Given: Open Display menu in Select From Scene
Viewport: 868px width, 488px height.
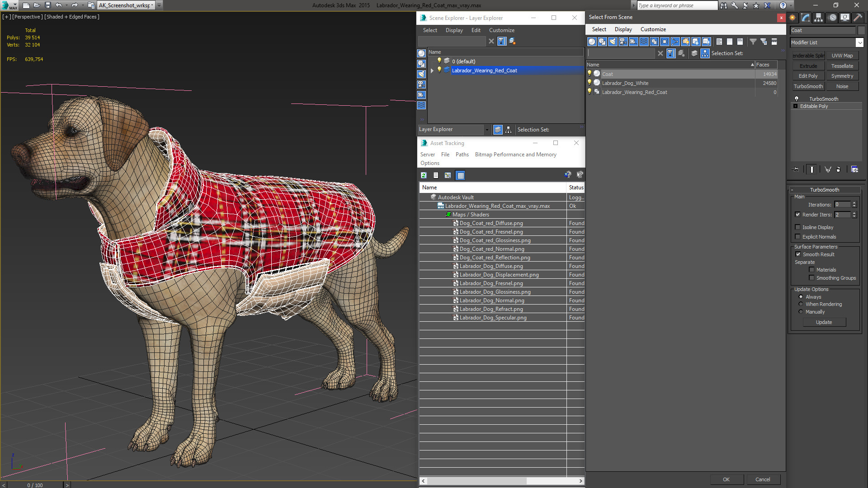Looking at the screenshot, I should [623, 29].
